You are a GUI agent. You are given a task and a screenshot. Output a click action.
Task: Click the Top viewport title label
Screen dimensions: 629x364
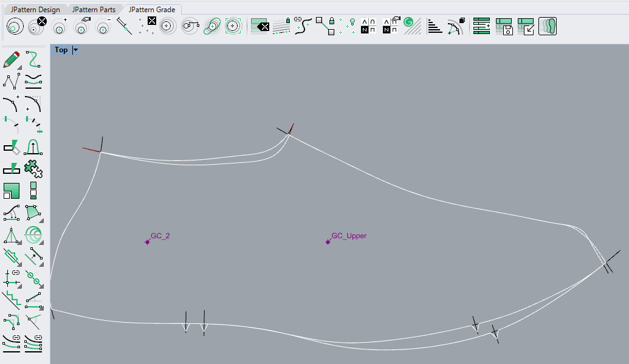click(x=61, y=50)
